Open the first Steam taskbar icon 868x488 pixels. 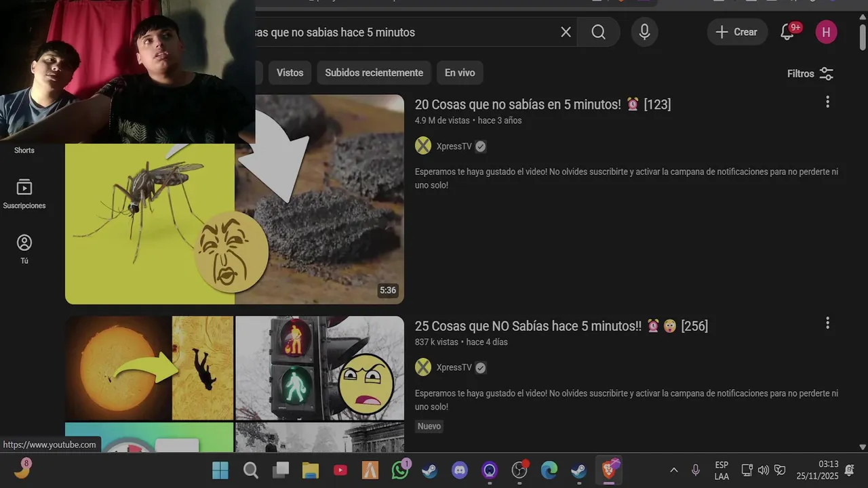point(430,470)
